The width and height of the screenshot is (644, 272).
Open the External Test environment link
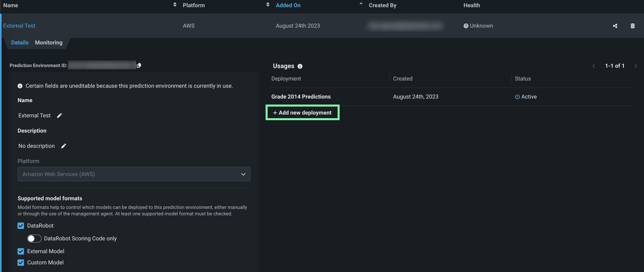point(19,26)
